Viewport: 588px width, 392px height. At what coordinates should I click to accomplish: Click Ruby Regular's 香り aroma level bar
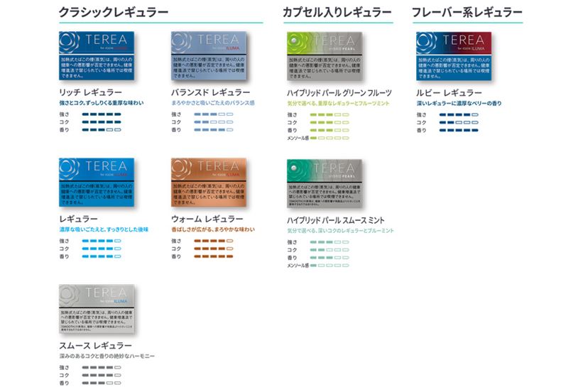pos(459,130)
